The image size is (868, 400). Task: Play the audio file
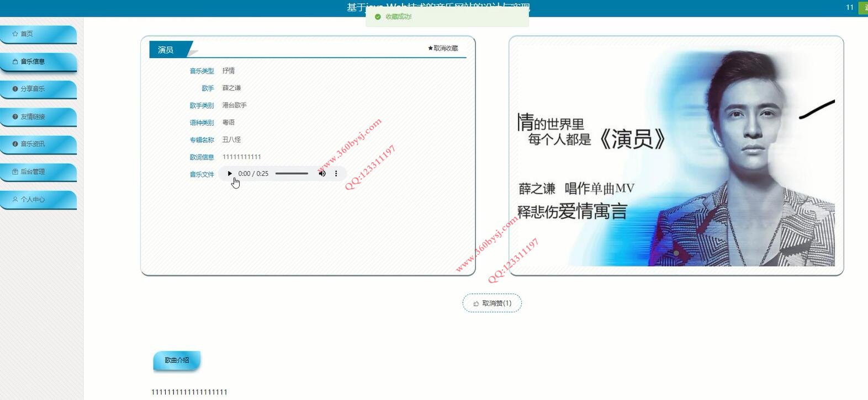(230, 174)
